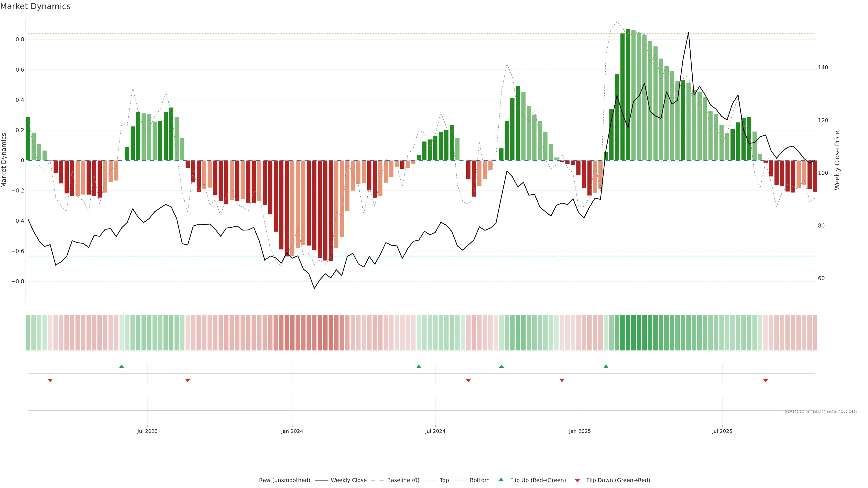868x488 pixels.
Task: Click the Flip Down legend triangle icon
Action: [x=577, y=481]
